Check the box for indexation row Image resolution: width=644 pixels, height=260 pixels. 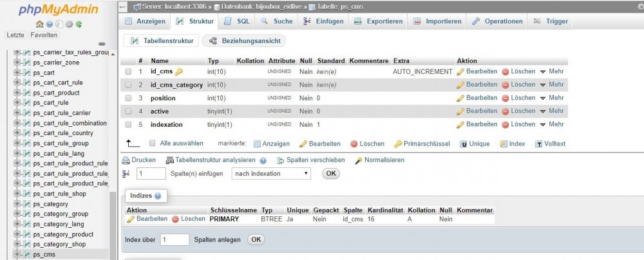click(128, 124)
